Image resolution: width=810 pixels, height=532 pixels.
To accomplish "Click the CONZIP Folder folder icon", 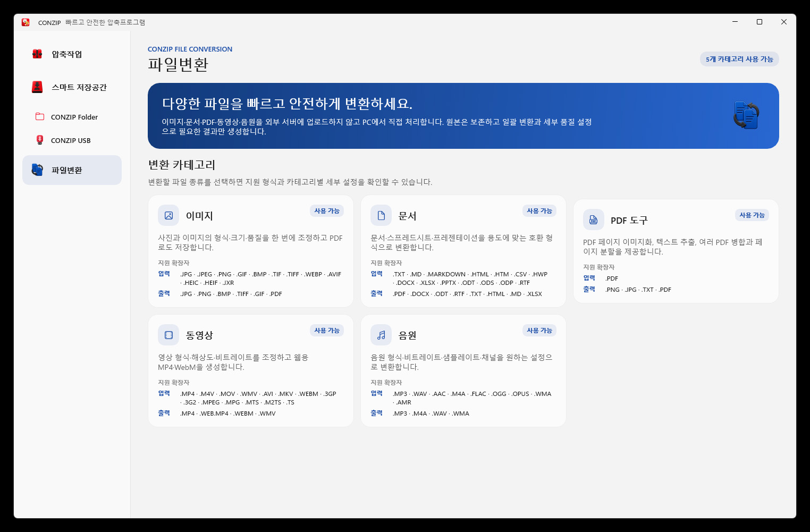I will [x=40, y=116].
